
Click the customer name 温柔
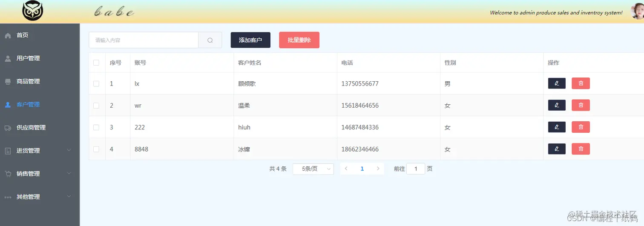click(244, 106)
